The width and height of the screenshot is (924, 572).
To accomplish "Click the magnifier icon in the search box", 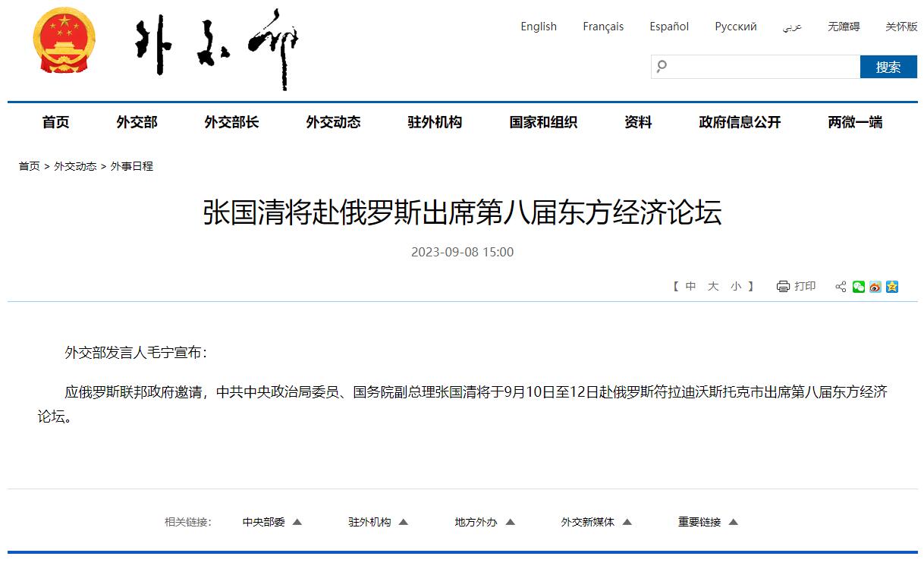I will [663, 66].
